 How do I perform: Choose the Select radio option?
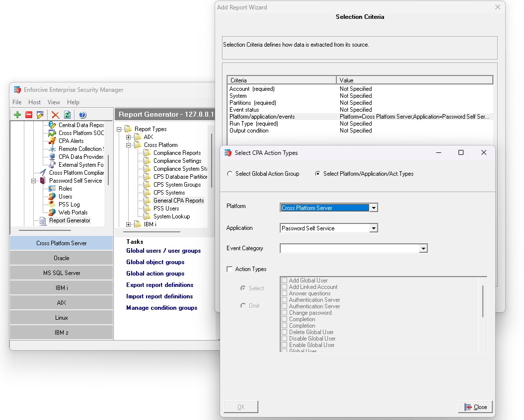pos(243,288)
